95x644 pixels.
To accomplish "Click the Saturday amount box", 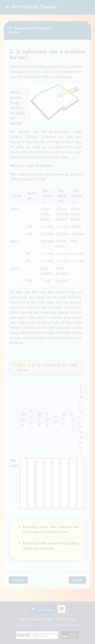I will point(64,483).
